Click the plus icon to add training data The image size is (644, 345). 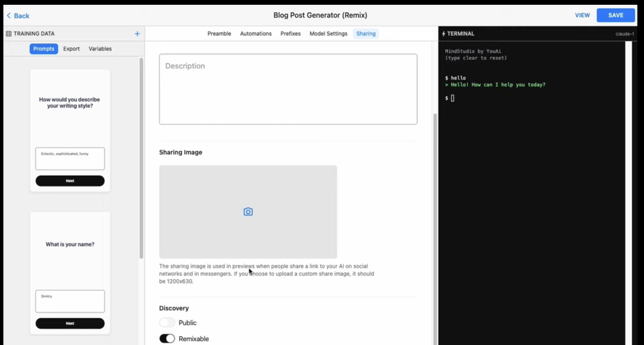[x=137, y=34]
